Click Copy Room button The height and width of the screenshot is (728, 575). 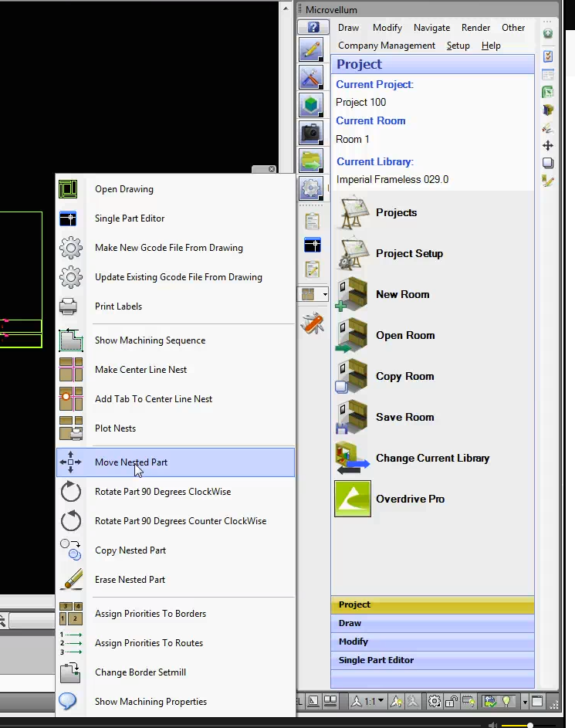404,376
